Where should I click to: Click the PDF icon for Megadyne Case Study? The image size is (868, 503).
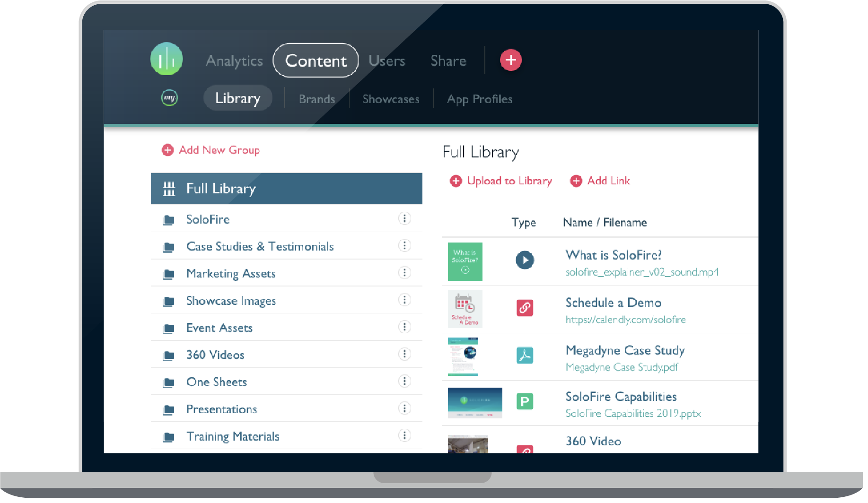[x=525, y=356]
